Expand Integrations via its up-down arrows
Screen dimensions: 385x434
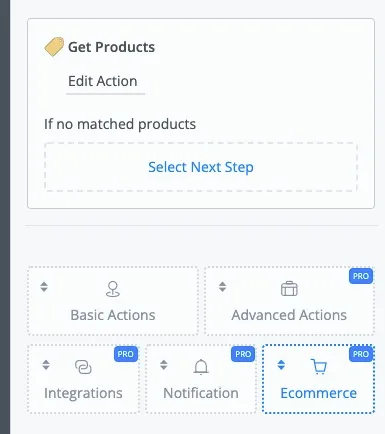[46, 365]
